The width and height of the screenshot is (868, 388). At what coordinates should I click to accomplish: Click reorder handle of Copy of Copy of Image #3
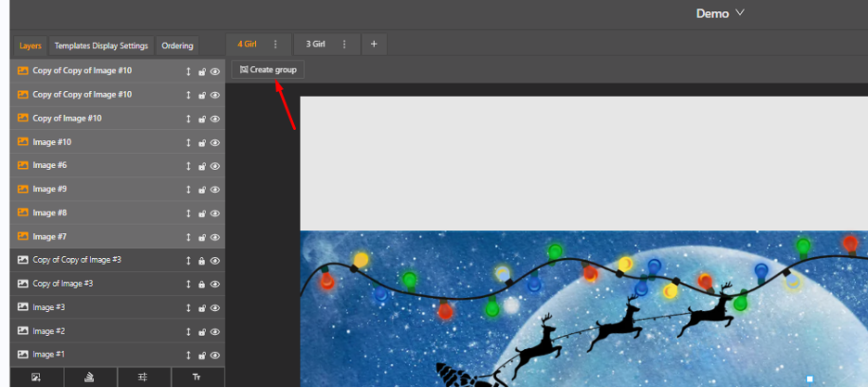[x=188, y=261]
